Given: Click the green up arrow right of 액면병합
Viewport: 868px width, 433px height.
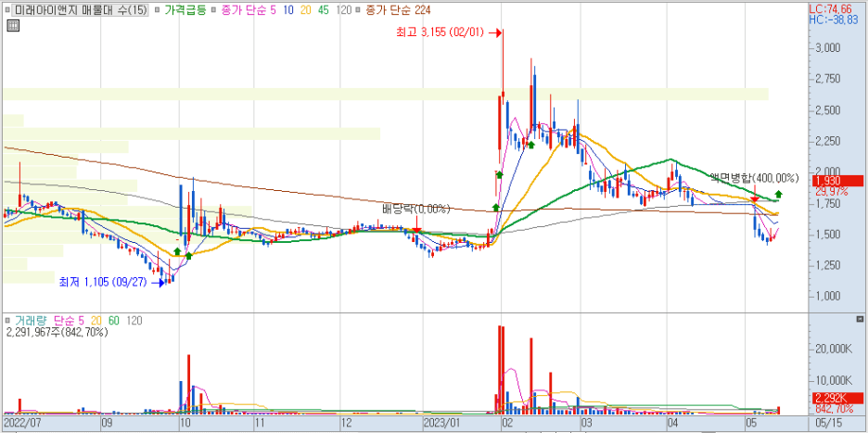Looking at the screenshot, I should (778, 194).
